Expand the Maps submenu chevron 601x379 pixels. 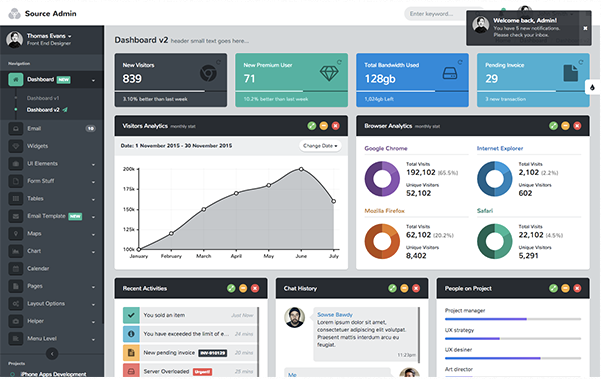pyautogui.click(x=93, y=235)
